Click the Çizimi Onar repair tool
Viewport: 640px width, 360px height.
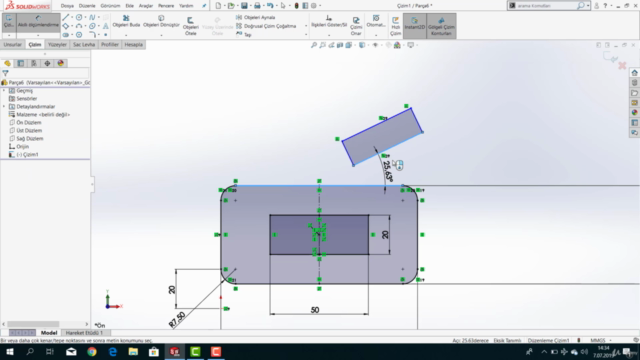[x=356, y=26]
